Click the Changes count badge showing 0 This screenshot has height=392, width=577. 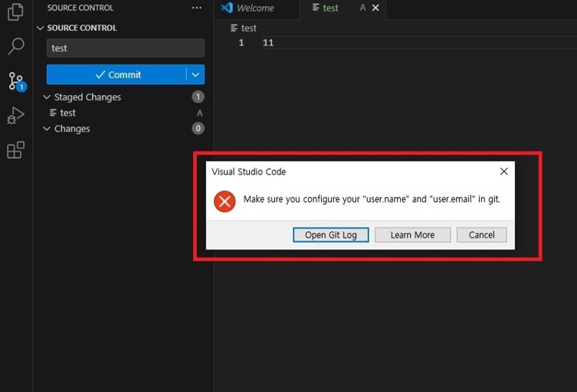[x=198, y=129]
